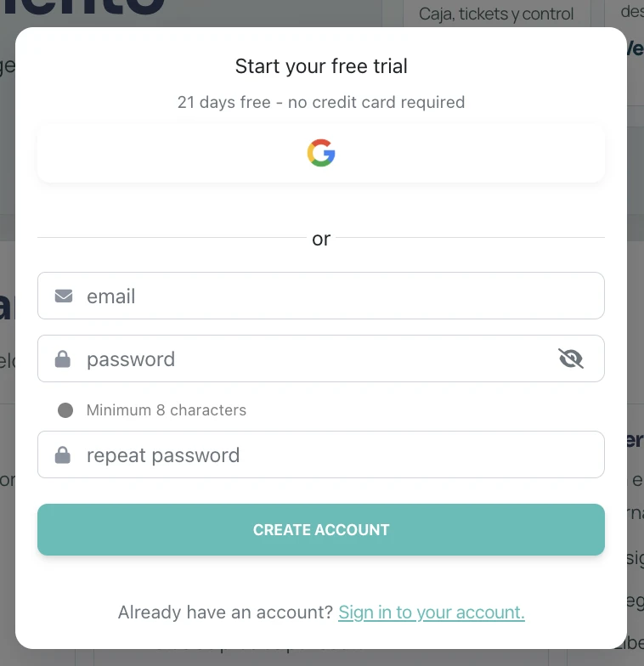Click the dimmed Caja, tickets y control text
The width and height of the screenshot is (644, 666).
496,14
